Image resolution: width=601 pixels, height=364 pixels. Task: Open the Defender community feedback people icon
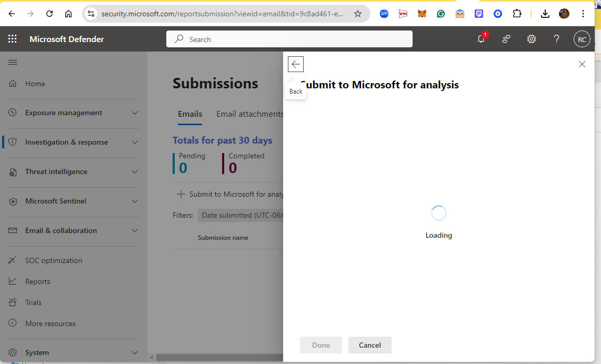pyautogui.click(x=506, y=39)
